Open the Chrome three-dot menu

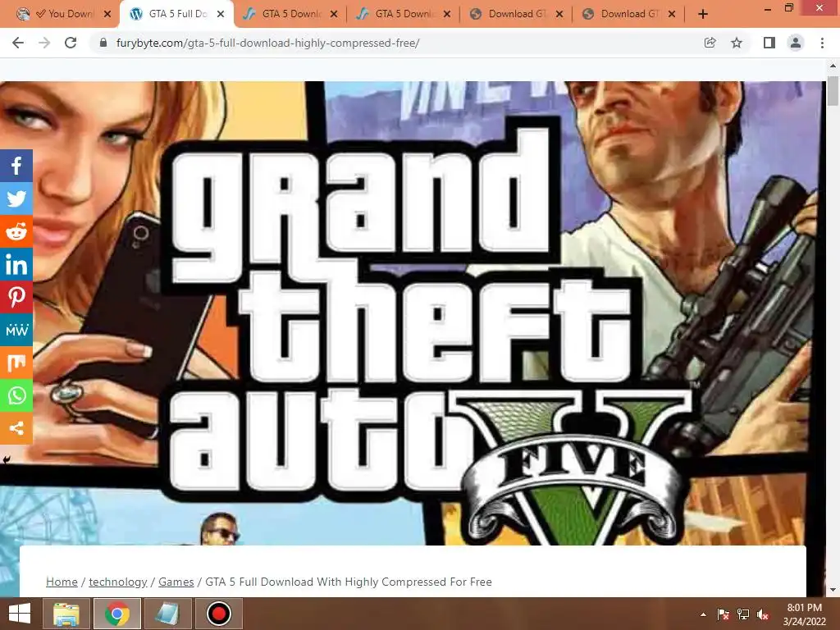coord(822,43)
